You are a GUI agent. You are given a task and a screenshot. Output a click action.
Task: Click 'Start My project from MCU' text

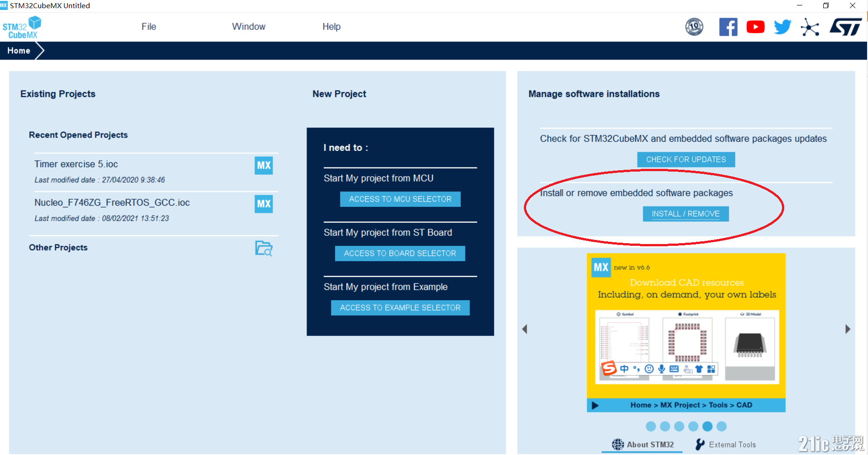tap(379, 178)
